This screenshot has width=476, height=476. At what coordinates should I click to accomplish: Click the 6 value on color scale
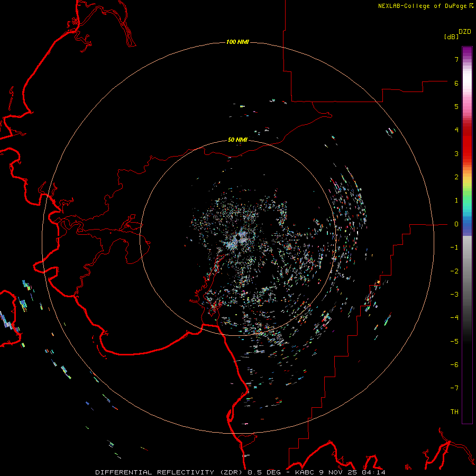pos(456,83)
